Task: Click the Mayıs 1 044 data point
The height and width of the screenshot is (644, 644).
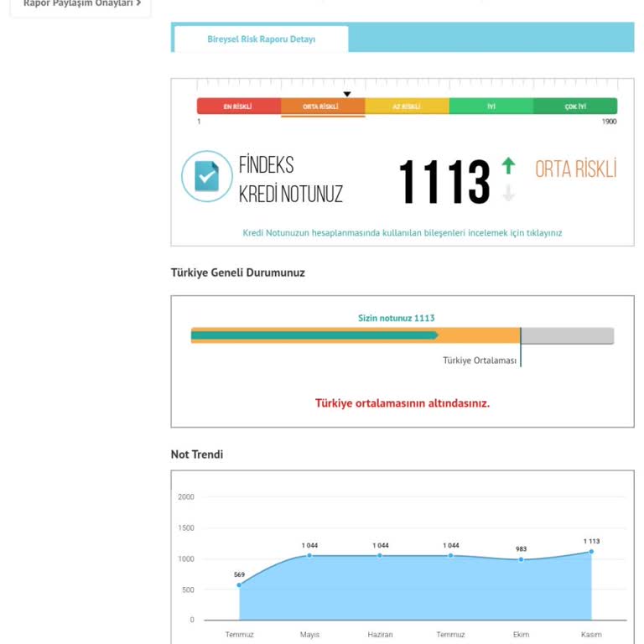Action: pyautogui.click(x=309, y=555)
